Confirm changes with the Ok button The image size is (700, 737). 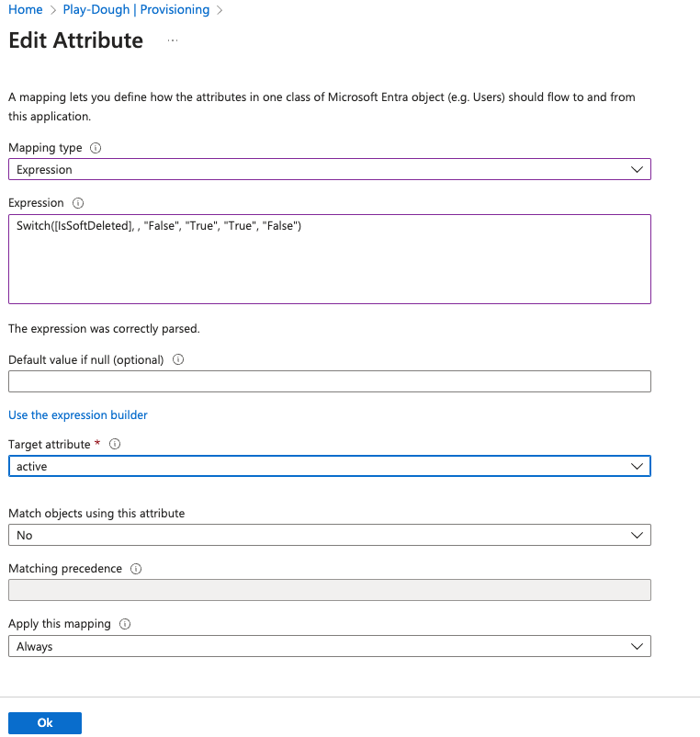click(45, 723)
